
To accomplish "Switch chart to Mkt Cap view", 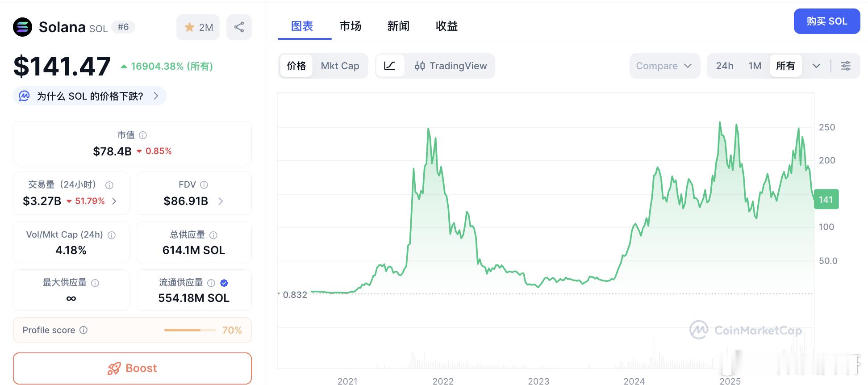I will (340, 66).
